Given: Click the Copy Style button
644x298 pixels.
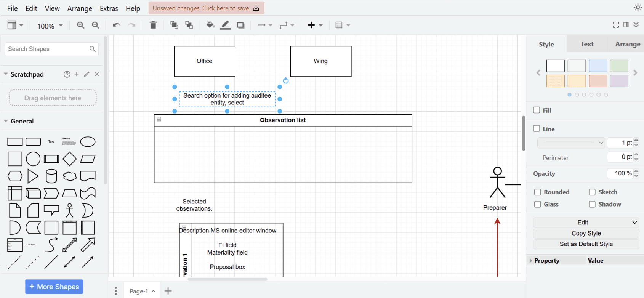Looking at the screenshot, I should click(586, 233).
